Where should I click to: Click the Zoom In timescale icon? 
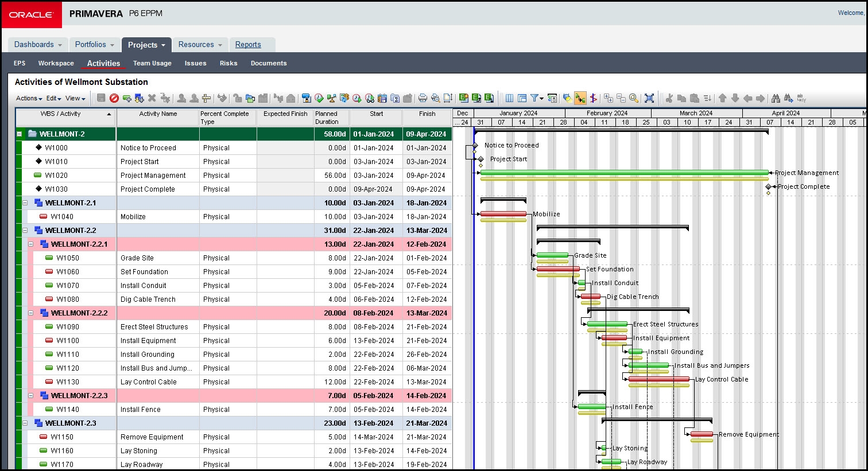[609, 98]
